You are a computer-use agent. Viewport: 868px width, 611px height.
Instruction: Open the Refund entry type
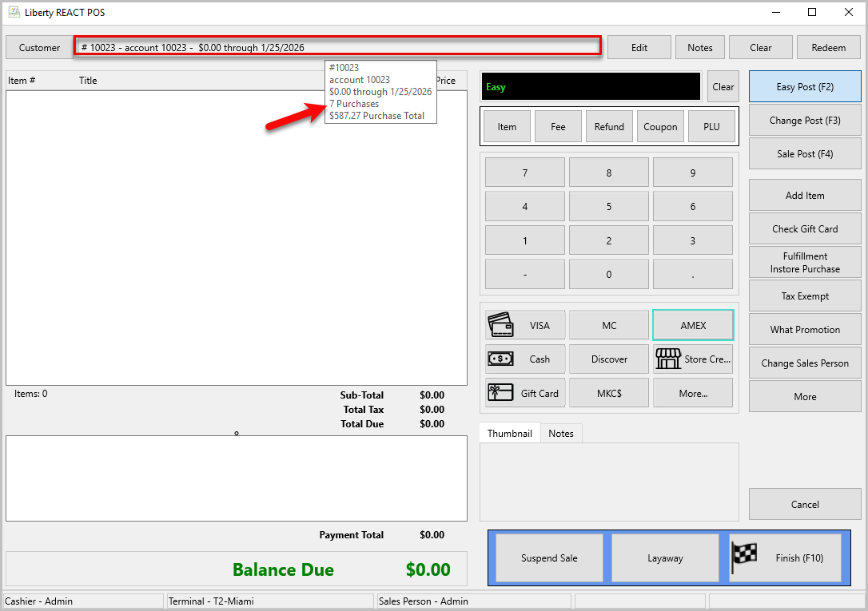pyautogui.click(x=609, y=127)
